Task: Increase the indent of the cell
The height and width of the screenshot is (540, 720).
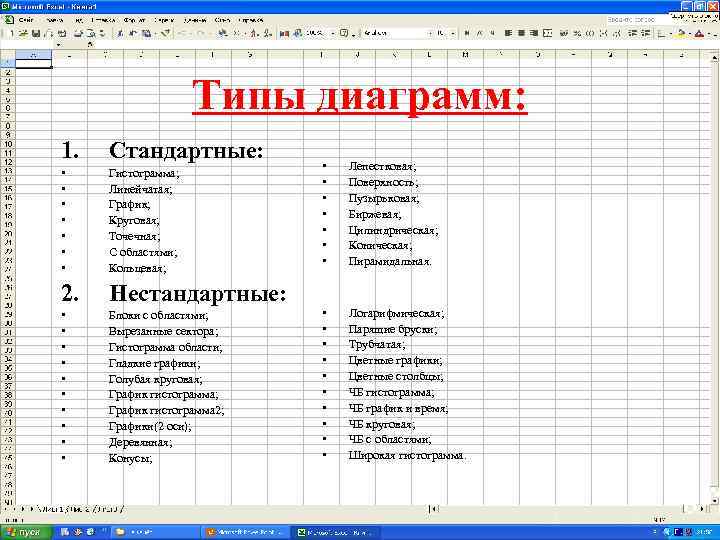Action: tap(646, 34)
